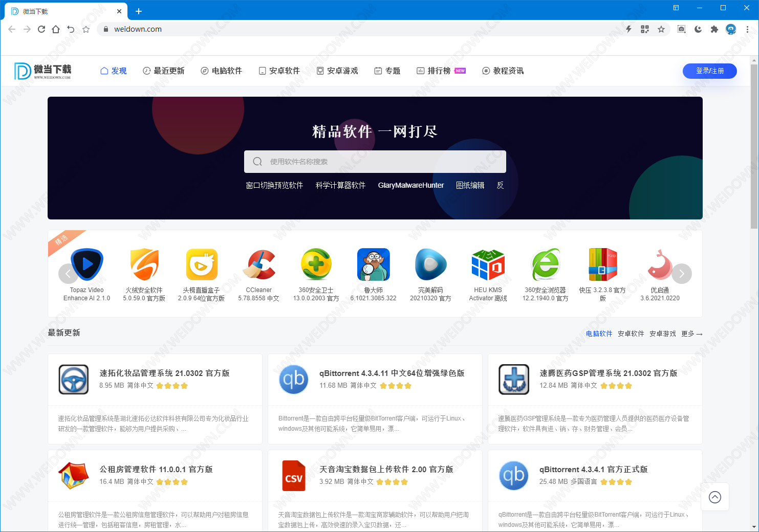Bookmark page with address bar star
Image resolution: width=759 pixels, height=532 pixels.
(x=661, y=29)
